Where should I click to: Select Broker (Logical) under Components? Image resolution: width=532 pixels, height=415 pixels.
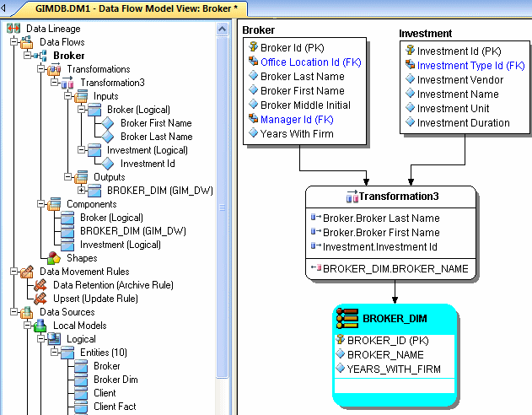tap(111, 218)
